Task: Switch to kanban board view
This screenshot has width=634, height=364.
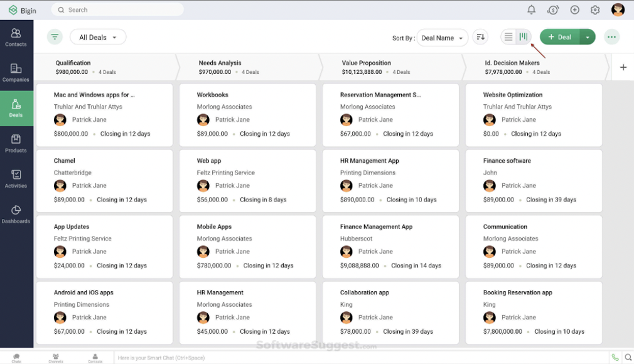Action: click(524, 37)
